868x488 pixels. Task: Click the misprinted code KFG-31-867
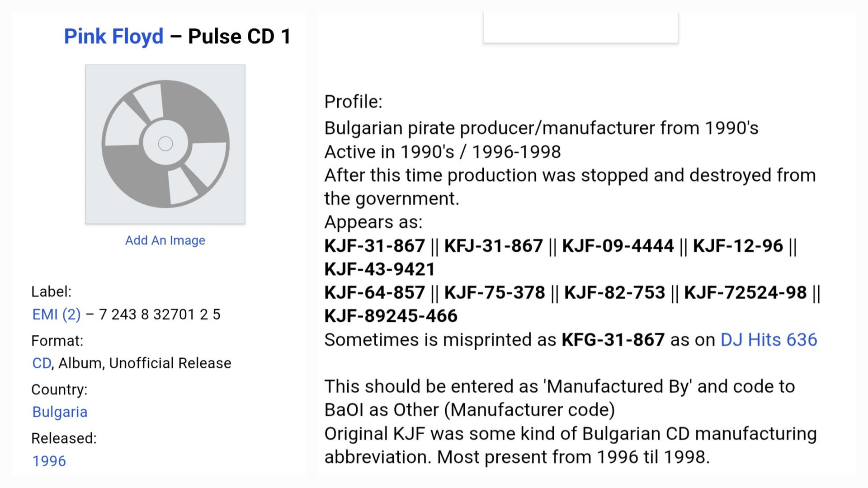point(613,340)
